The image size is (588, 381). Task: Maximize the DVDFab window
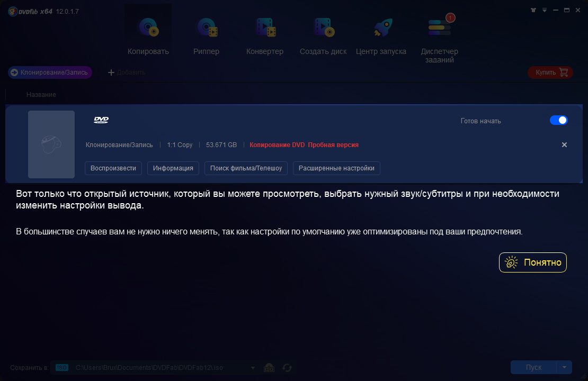coord(567,10)
